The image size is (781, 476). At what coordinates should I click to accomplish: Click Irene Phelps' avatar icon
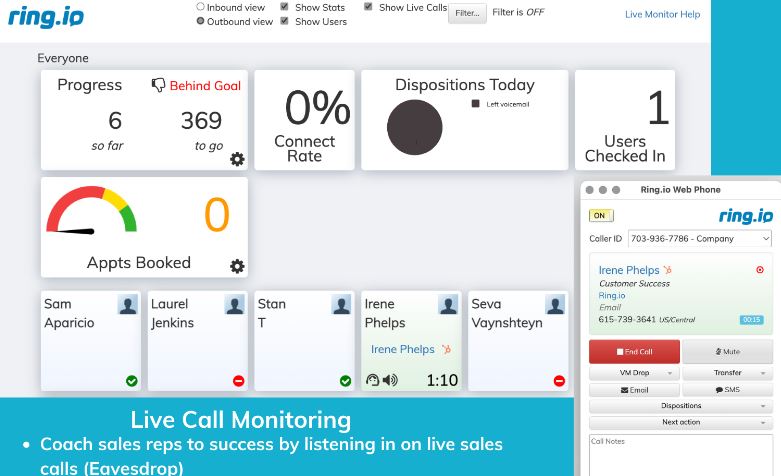click(x=448, y=304)
